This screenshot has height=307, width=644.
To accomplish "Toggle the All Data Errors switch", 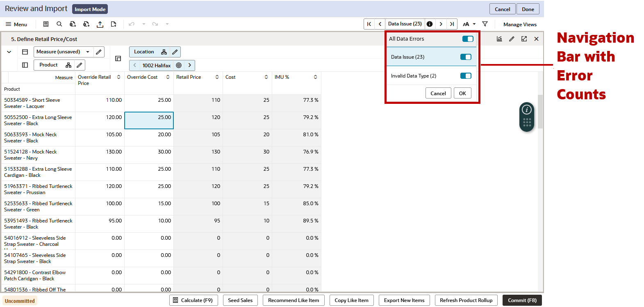I will [468, 39].
